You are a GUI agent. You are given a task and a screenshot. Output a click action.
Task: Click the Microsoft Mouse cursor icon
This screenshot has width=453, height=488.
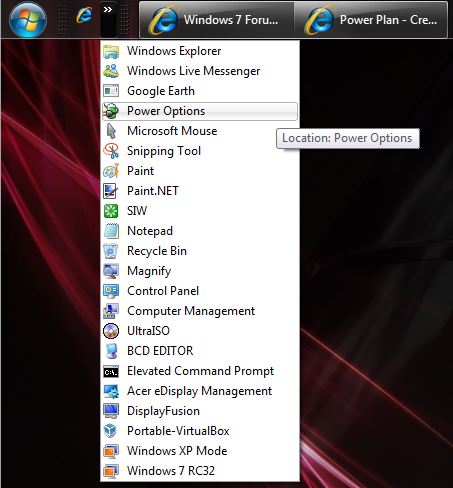click(111, 131)
